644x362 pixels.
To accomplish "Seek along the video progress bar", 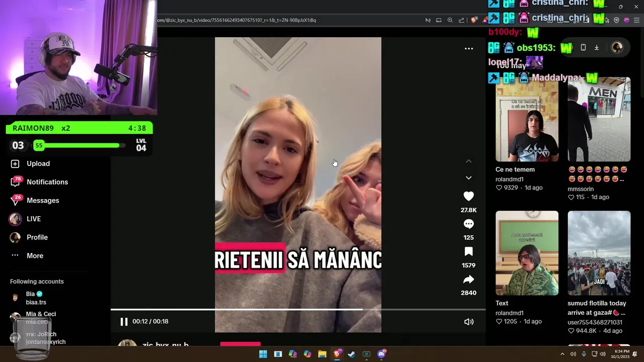I will coord(298,309).
